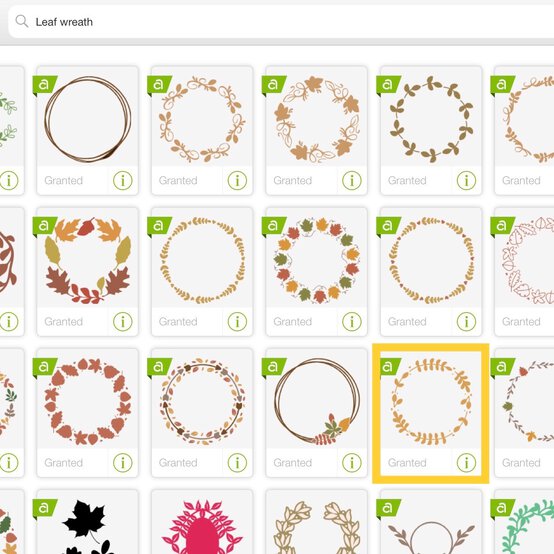The image size is (554, 554).
Task: Show info for the maple swirl wreath
Action: tap(352, 181)
